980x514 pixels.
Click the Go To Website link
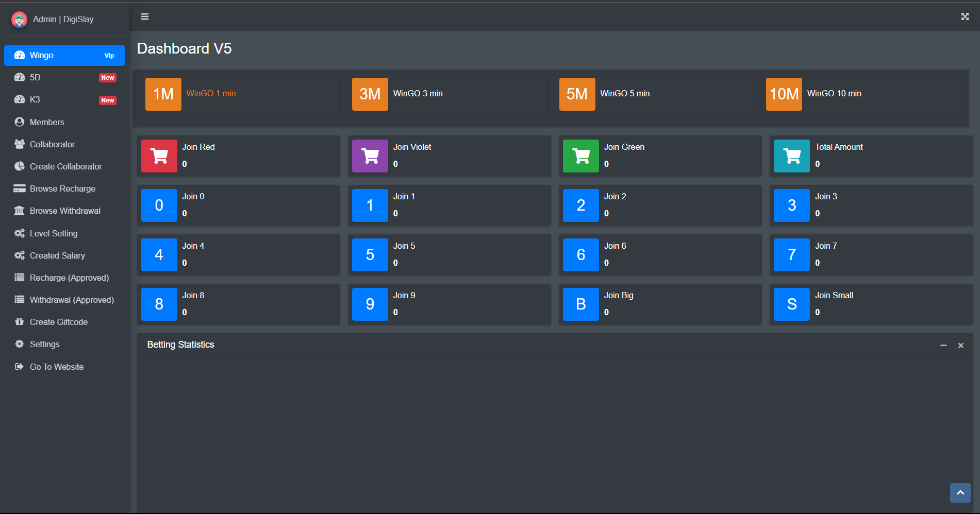click(57, 367)
